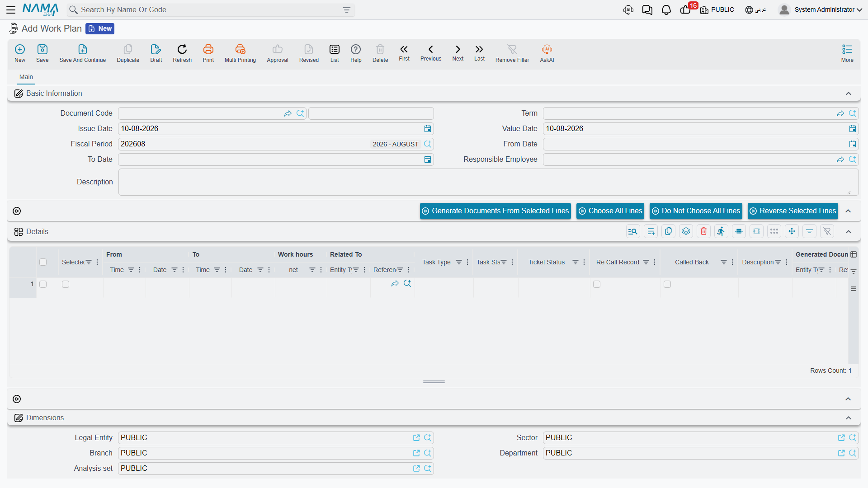Open Value Date calendar picker

[853, 129]
